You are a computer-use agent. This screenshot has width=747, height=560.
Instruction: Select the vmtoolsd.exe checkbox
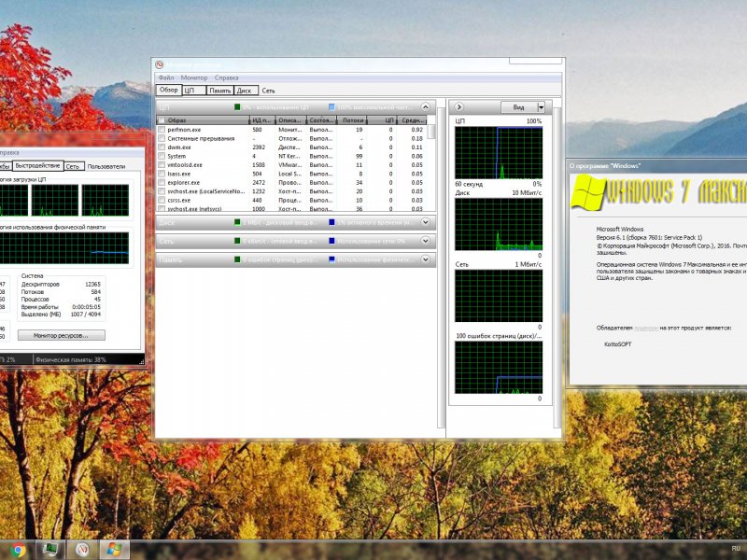click(162, 165)
